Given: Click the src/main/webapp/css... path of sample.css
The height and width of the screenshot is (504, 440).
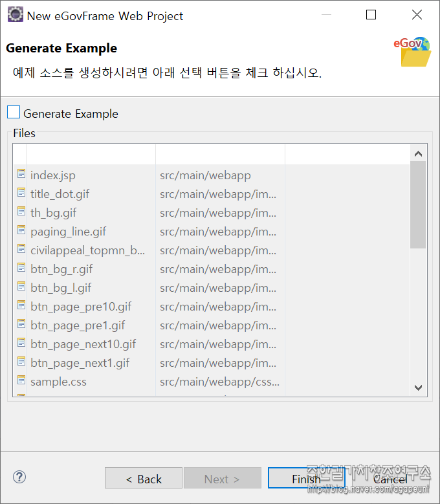Looking at the screenshot, I should coord(220,382).
